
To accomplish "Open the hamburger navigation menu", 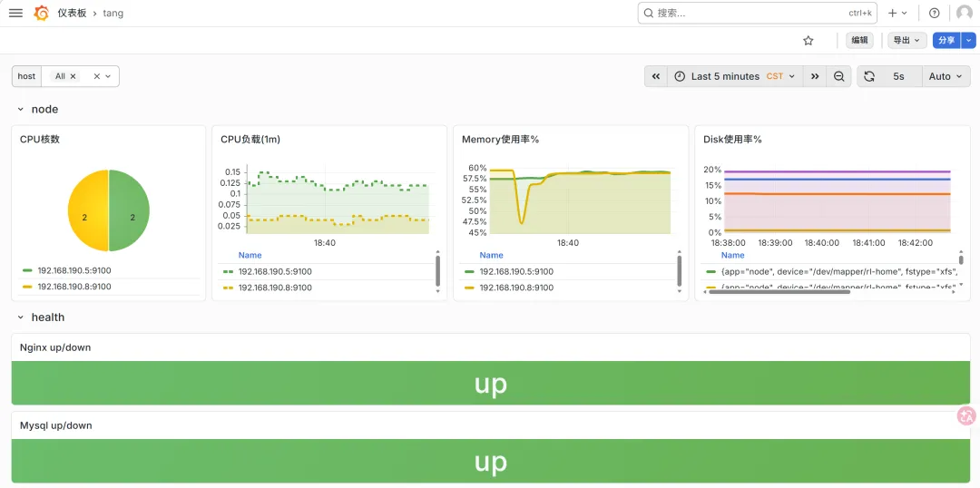I will (15, 13).
